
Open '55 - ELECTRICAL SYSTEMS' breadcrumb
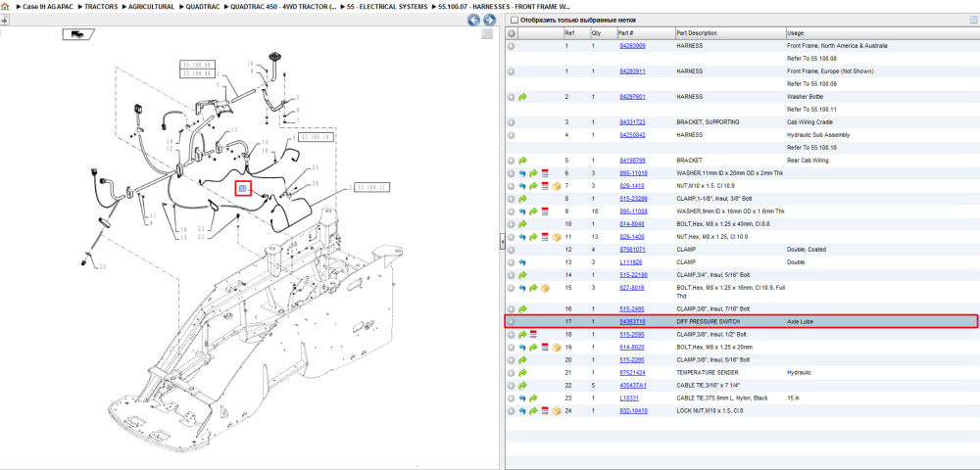pyautogui.click(x=388, y=6)
